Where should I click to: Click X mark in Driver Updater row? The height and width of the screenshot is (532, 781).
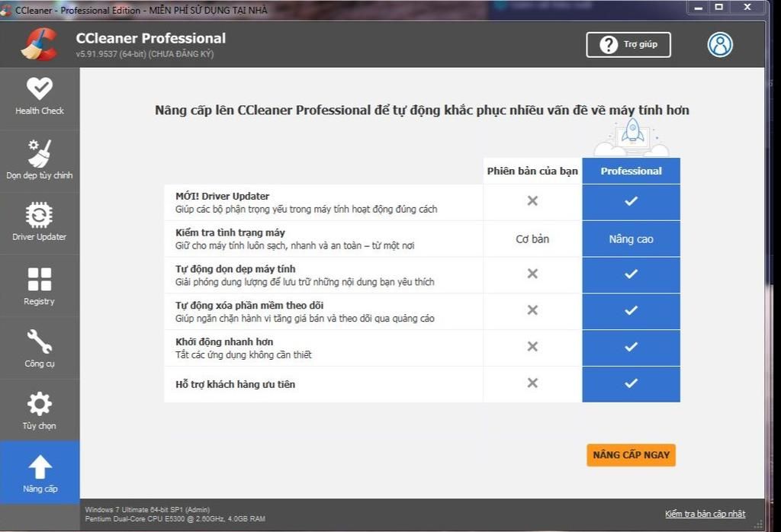pos(532,200)
